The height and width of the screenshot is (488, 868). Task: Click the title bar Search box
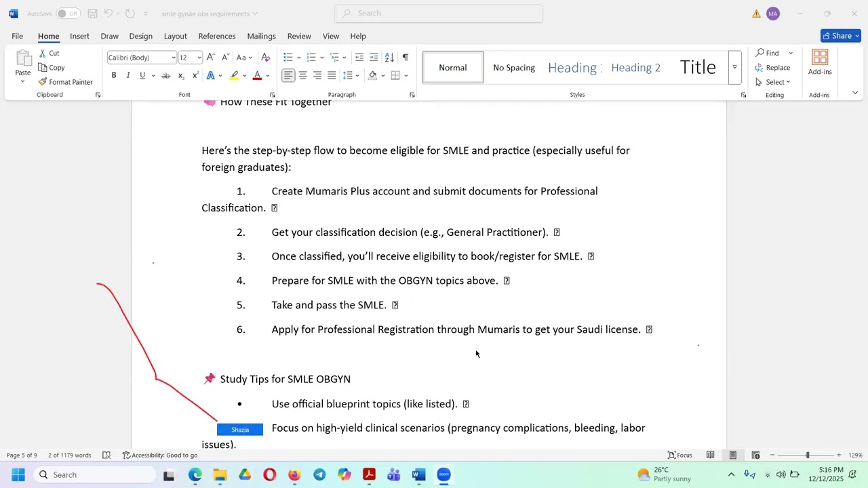pyautogui.click(x=439, y=14)
